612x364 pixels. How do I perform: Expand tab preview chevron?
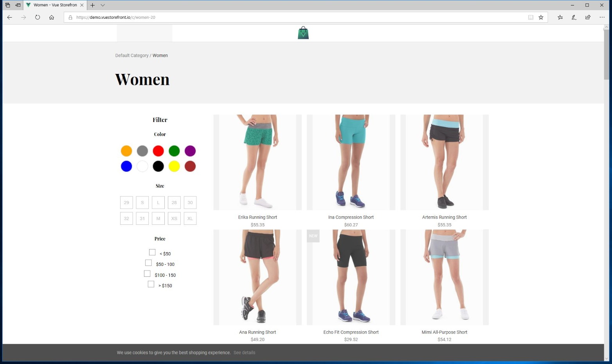coord(103,5)
